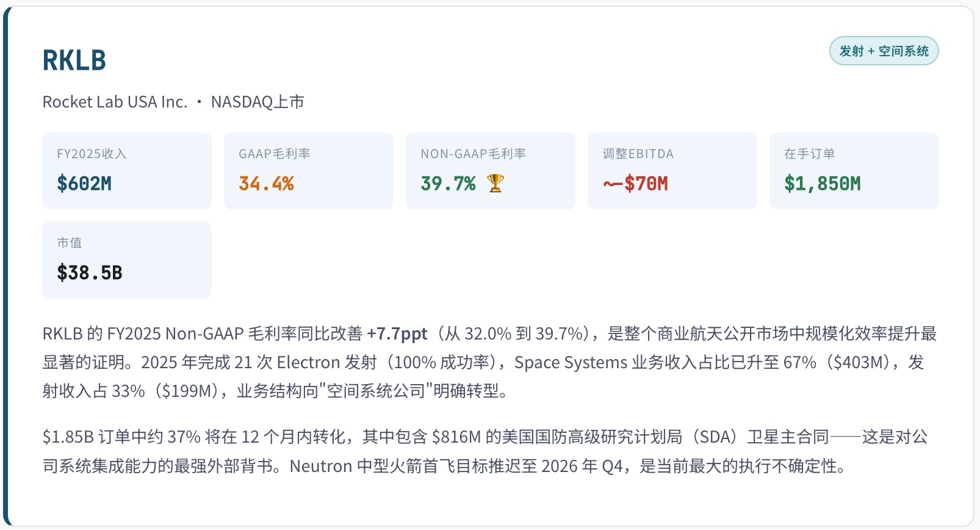
Task: Click the 发射 + 空间系统 category tag
Action: coord(884,51)
